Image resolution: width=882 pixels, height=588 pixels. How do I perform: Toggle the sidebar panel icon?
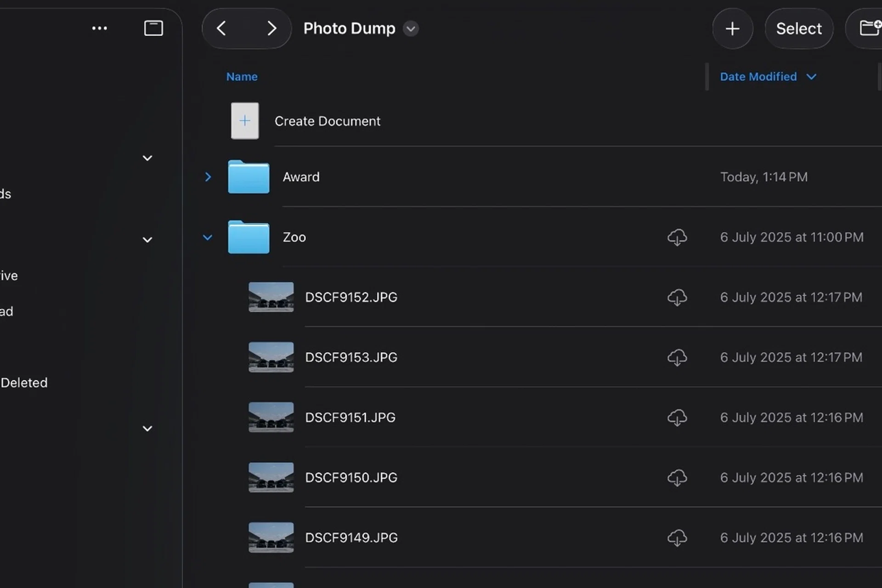(x=153, y=28)
